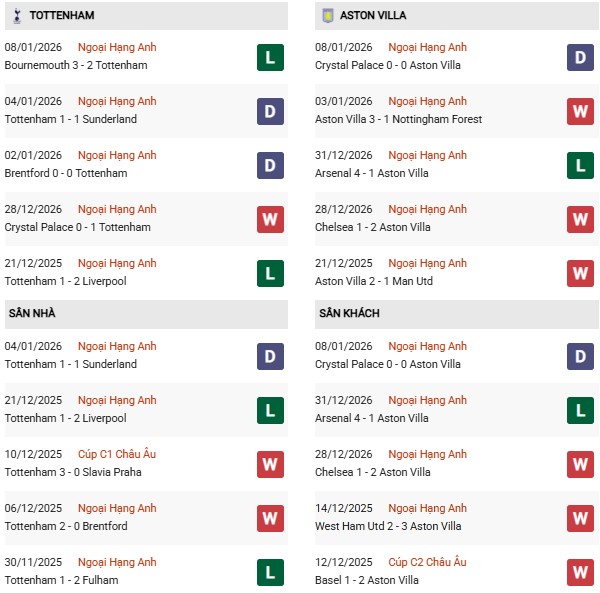
Task: Click the L badge for Bournemouth 3 - 2 Tottenham
Action: pyautogui.click(x=270, y=57)
